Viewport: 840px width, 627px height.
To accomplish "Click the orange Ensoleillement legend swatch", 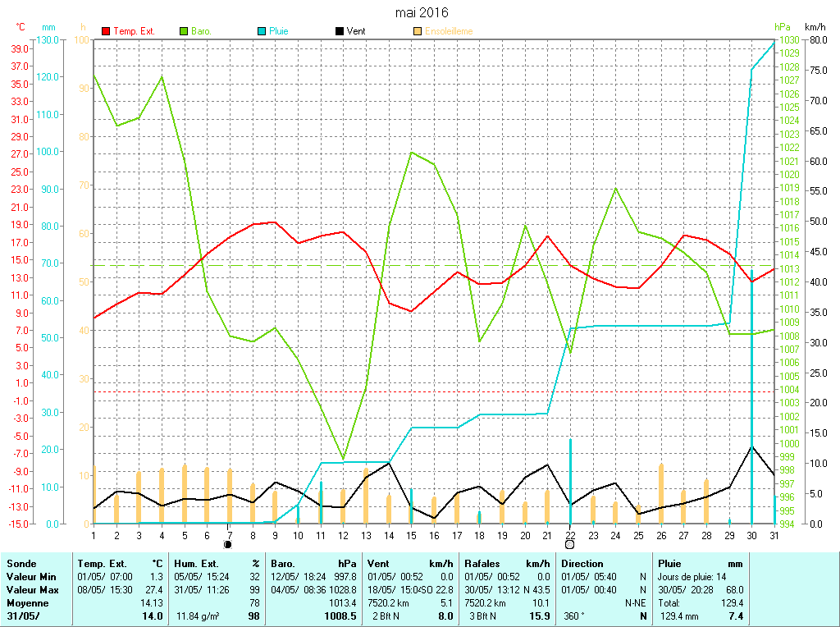I will pos(418,31).
